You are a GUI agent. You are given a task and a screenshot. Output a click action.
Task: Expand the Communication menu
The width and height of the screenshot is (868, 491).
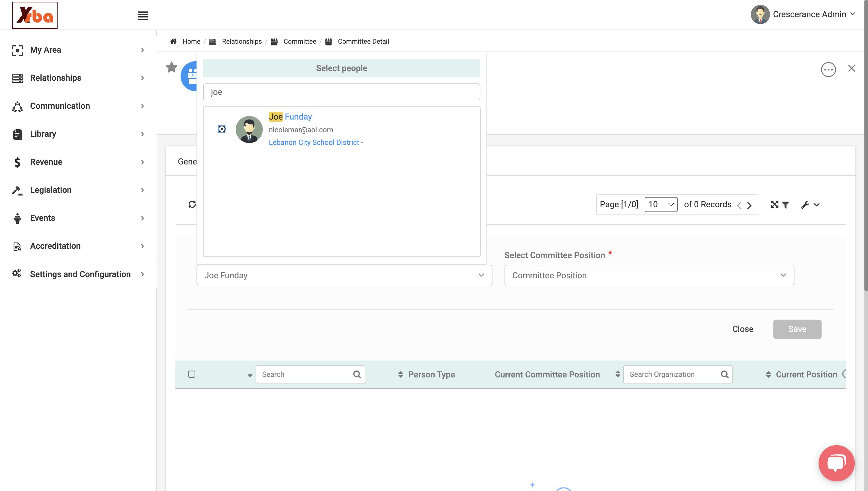(x=78, y=106)
